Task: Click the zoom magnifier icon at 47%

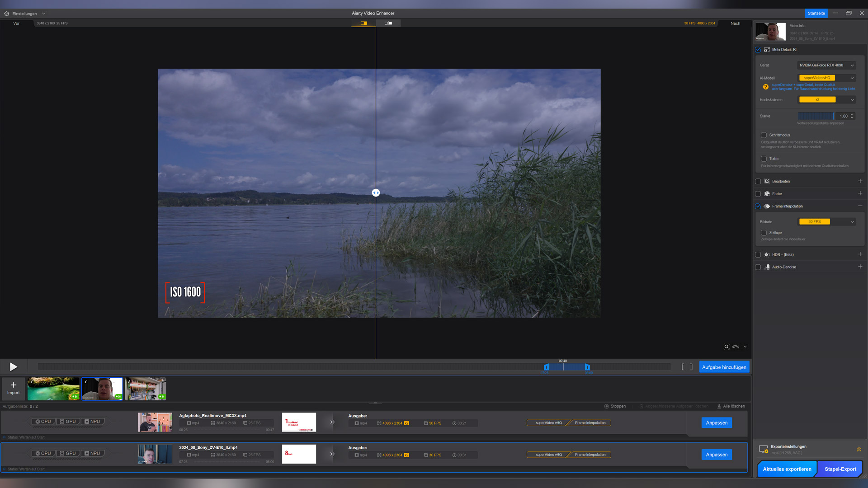Action: [x=726, y=347]
